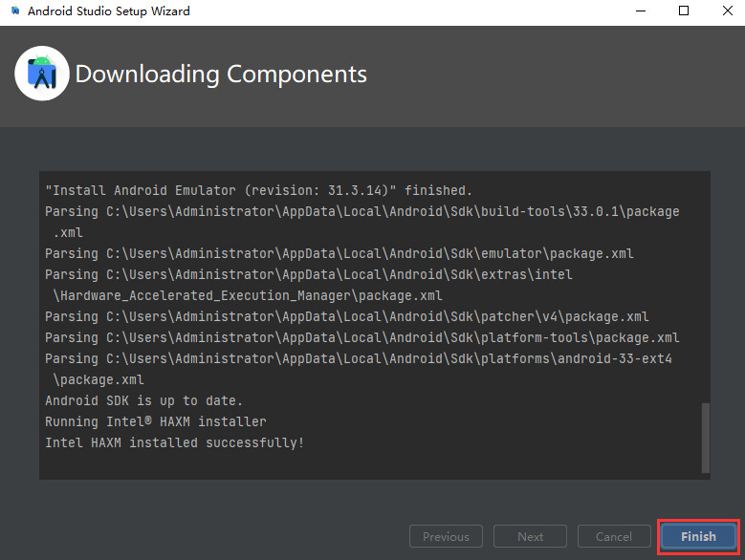745x560 pixels.
Task: Click the 'Android SDK is up to date.' line
Action: [x=144, y=400]
